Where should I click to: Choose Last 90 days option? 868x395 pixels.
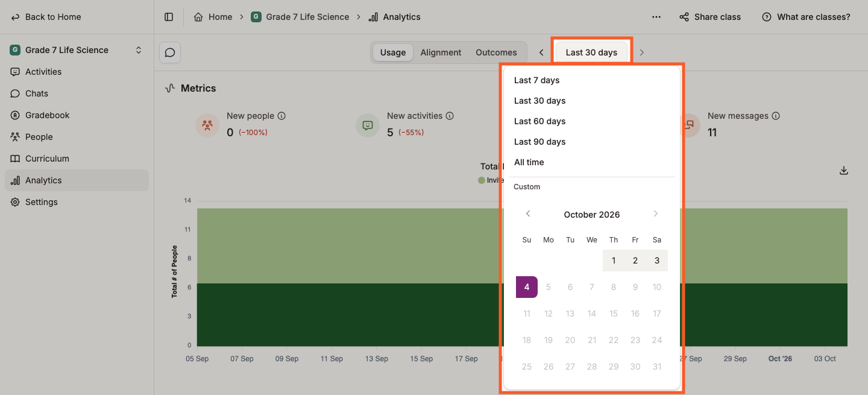pyautogui.click(x=592, y=142)
